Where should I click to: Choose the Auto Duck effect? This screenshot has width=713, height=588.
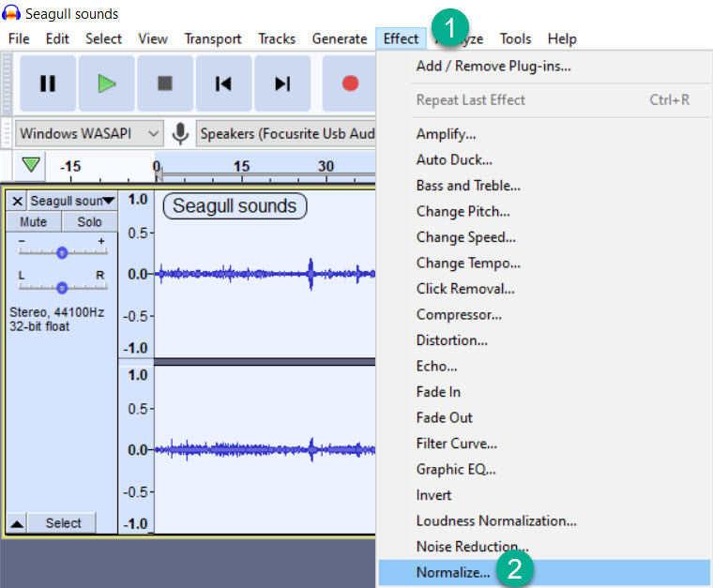click(544, 160)
